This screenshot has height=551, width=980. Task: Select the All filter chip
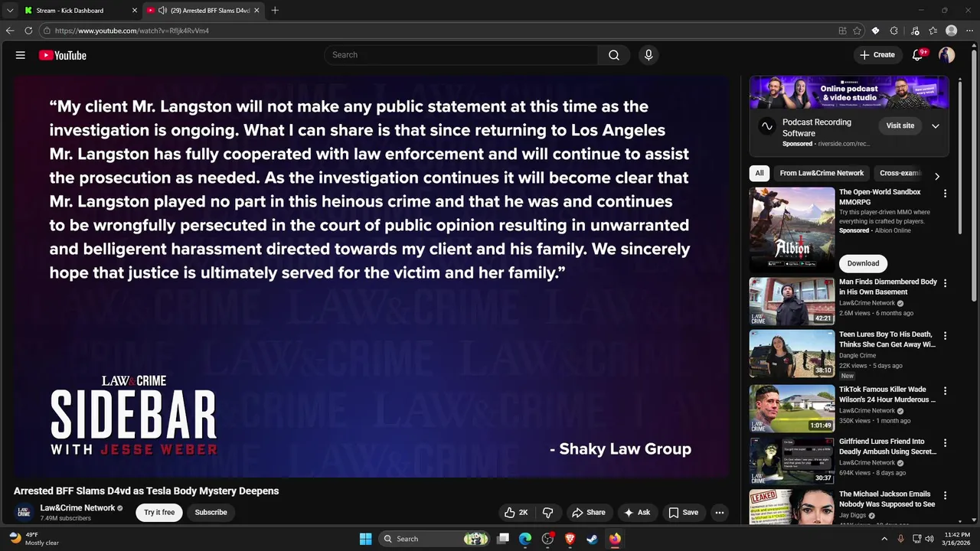(759, 173)
